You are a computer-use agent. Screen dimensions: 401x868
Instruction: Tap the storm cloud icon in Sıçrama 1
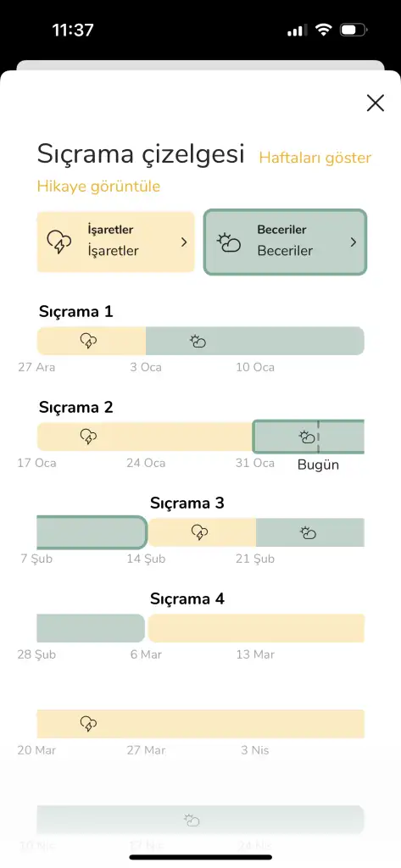point(88,341)
